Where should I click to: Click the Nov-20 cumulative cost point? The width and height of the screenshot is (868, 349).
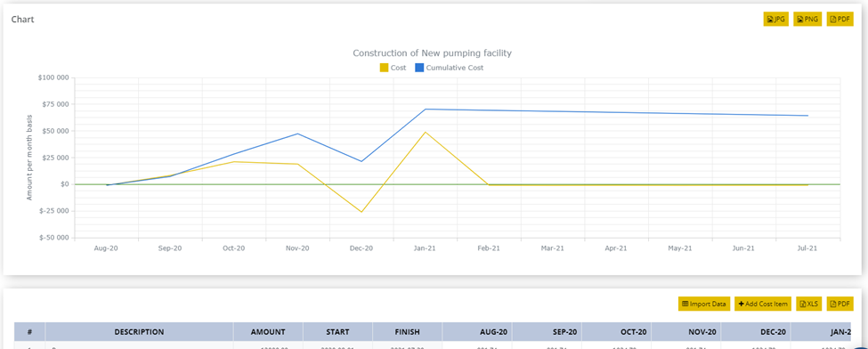298,134
